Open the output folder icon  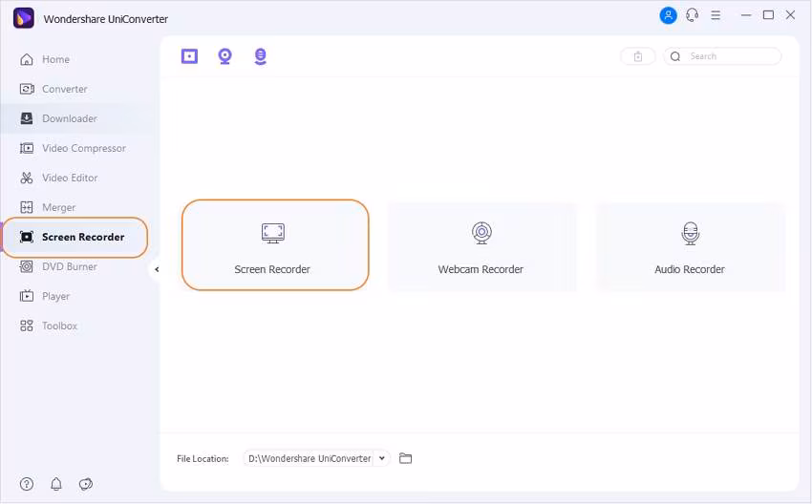pyautogui.click(x=405, y=458)
